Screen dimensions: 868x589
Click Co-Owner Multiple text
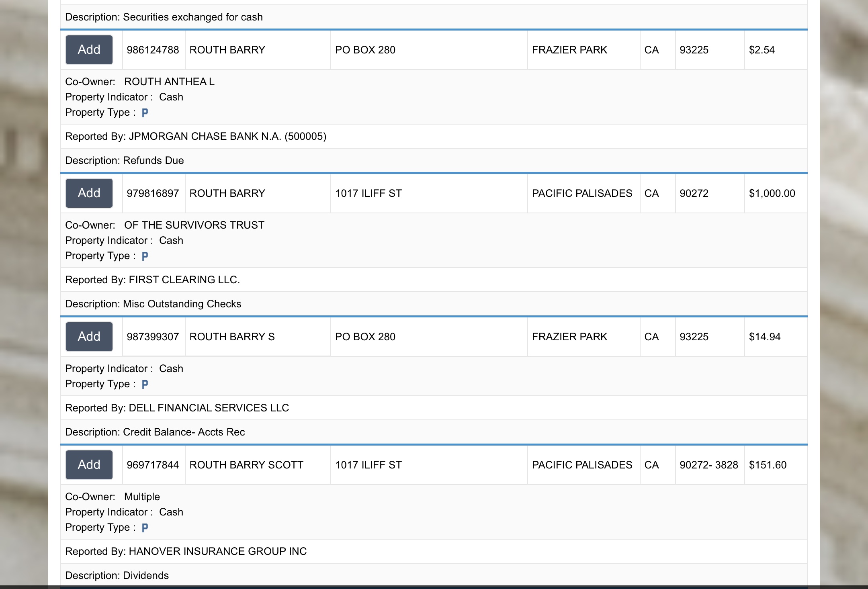click(x=142, y=497)
